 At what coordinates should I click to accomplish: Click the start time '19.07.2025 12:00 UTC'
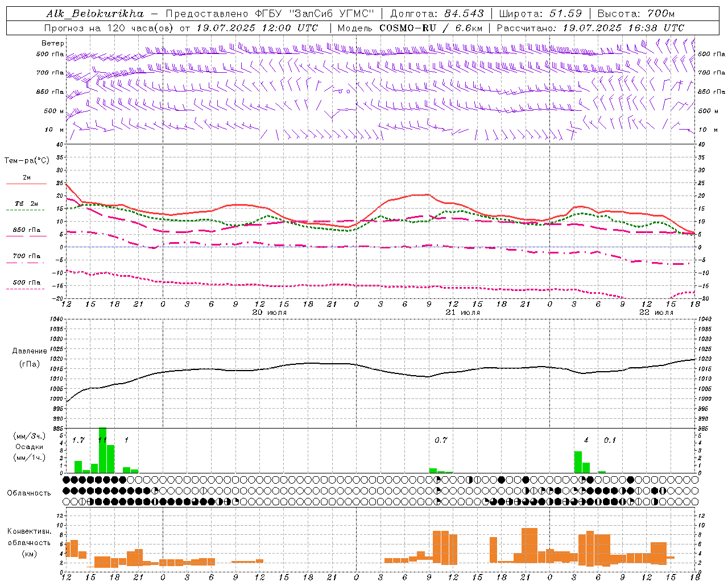257,28
